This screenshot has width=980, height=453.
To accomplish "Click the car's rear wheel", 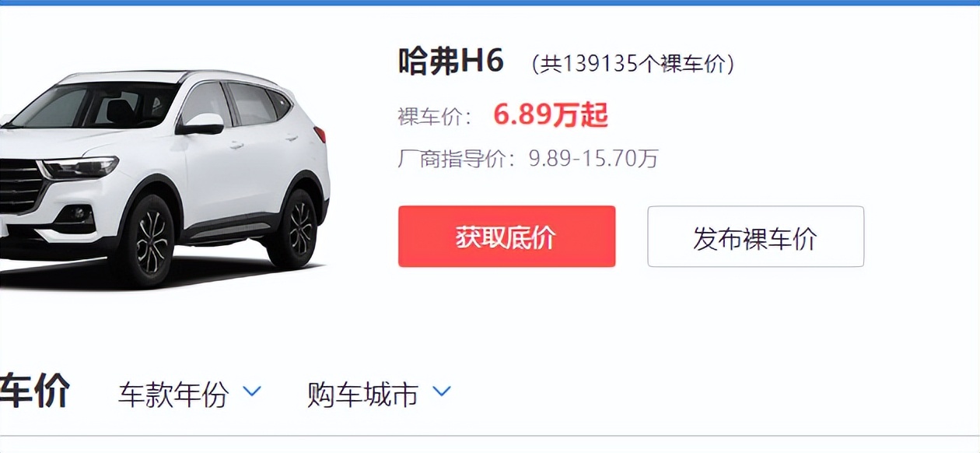I will (x=297, y=228).
